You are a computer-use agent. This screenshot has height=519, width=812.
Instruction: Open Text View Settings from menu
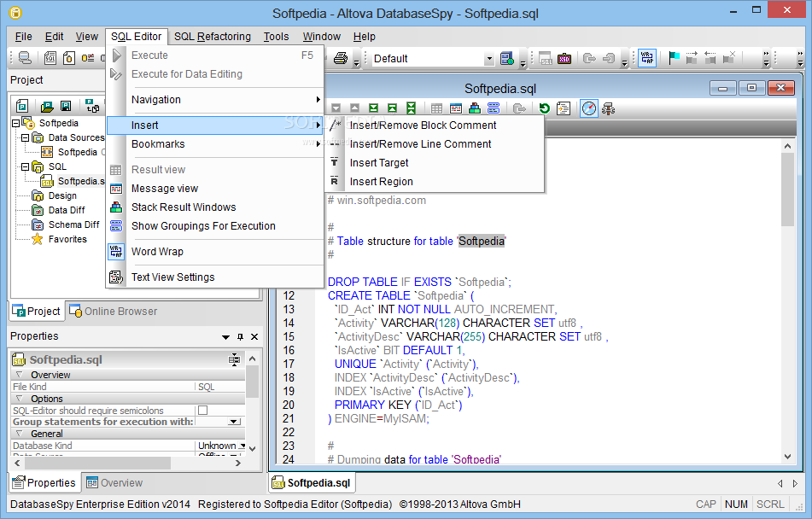tap(214, 277)
